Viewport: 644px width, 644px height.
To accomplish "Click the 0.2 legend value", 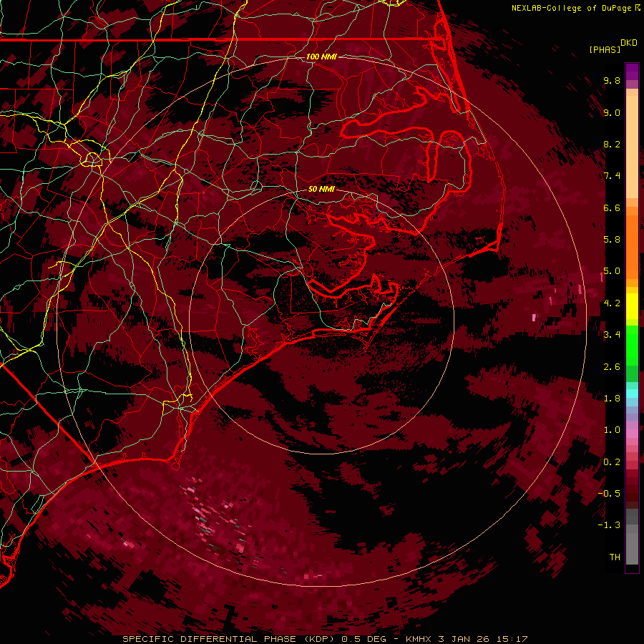I will [612, 462].
